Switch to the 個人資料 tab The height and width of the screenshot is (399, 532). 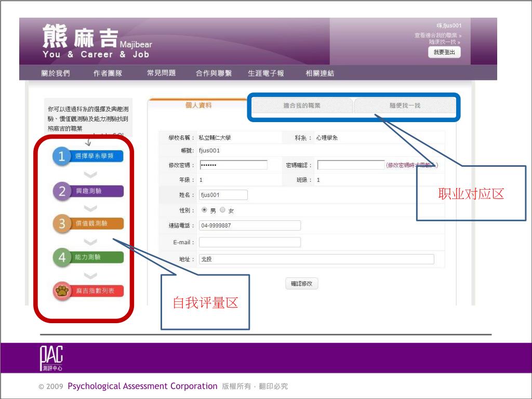click(198, 105)
